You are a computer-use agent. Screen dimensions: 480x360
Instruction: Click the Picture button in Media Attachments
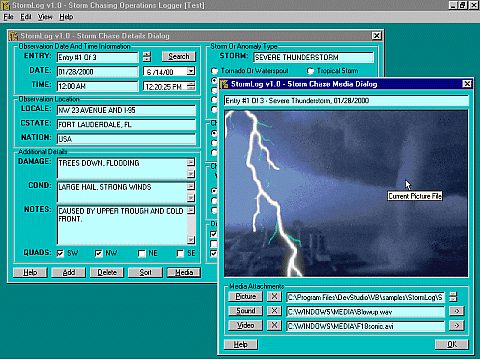pyautogui.click(x=246, y=297)
